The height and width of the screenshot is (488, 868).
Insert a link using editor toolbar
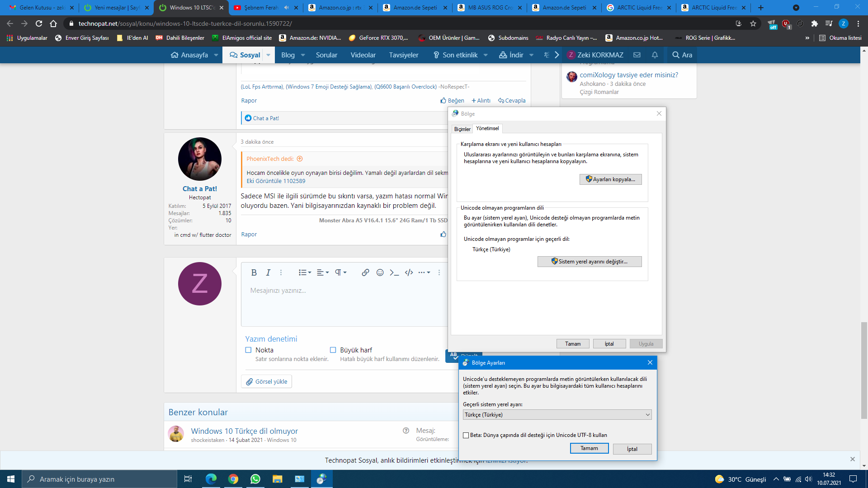coord(365,272)
